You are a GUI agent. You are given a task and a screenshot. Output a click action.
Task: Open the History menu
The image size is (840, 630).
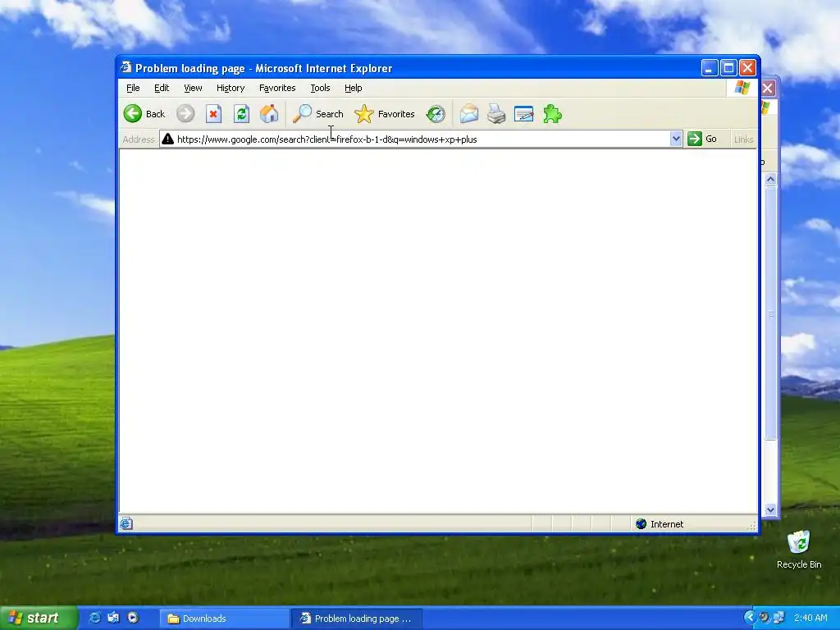click(x=231, y=88)
